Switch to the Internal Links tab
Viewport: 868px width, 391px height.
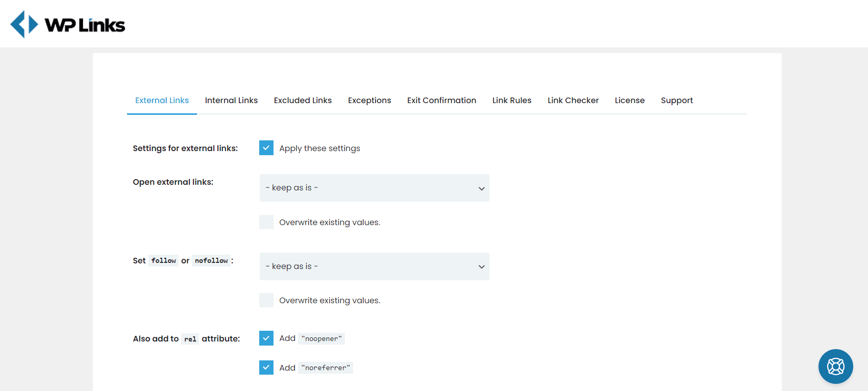231,101
